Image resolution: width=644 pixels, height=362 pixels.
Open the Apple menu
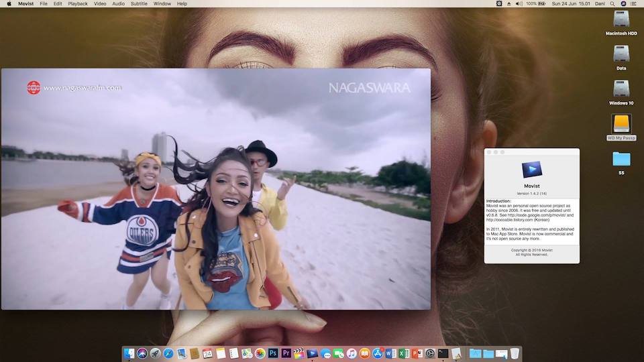(9, 4)
